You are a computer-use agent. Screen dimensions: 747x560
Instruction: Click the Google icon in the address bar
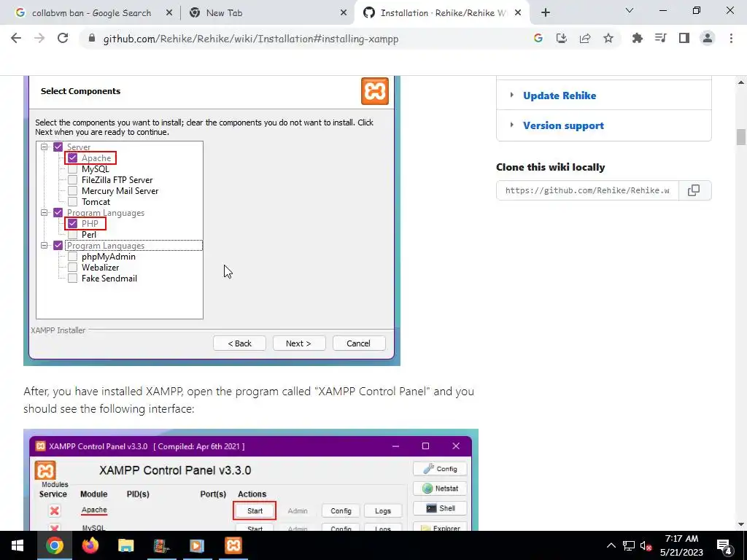click(x=538, y=39)
